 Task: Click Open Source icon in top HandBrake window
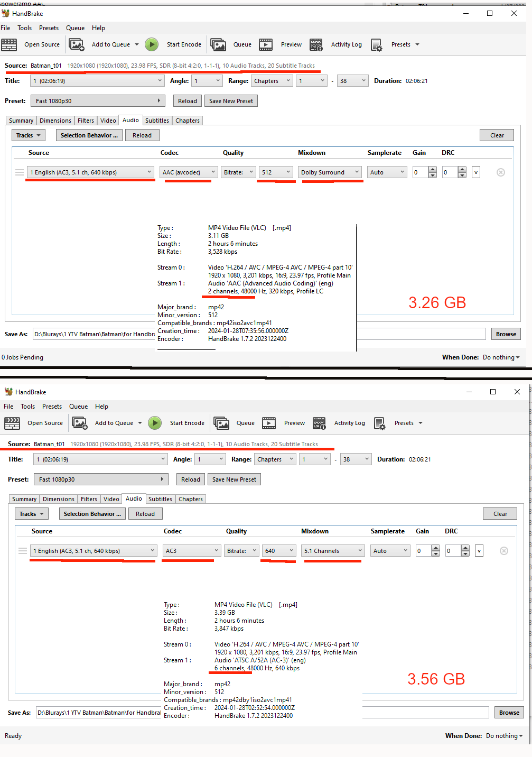tap(9, 45)
